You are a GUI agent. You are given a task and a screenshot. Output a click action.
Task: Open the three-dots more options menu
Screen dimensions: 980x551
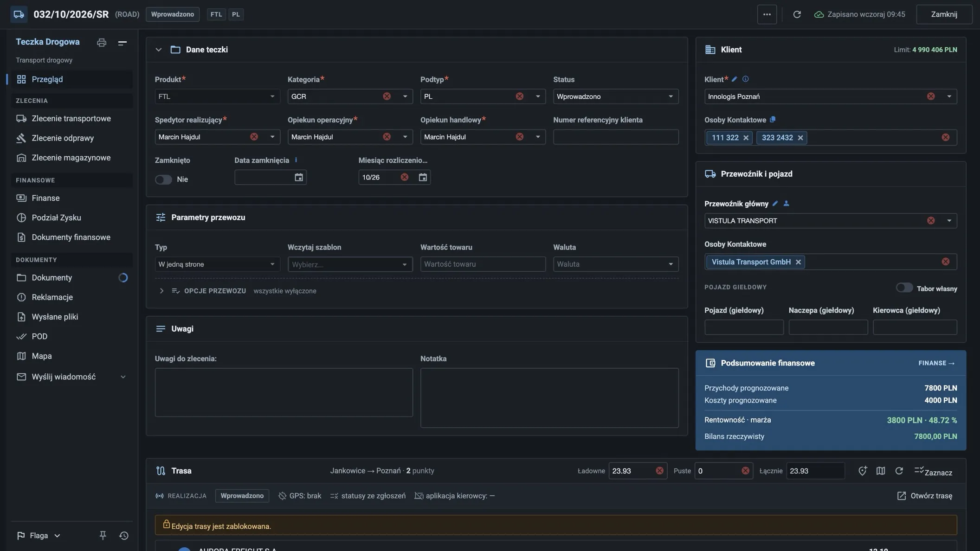pos(767,14)
